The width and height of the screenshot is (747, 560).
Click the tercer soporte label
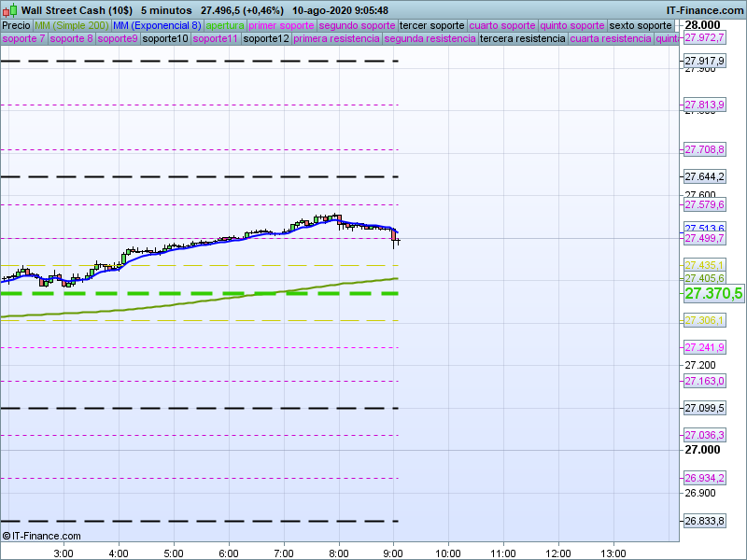[431, 25]
